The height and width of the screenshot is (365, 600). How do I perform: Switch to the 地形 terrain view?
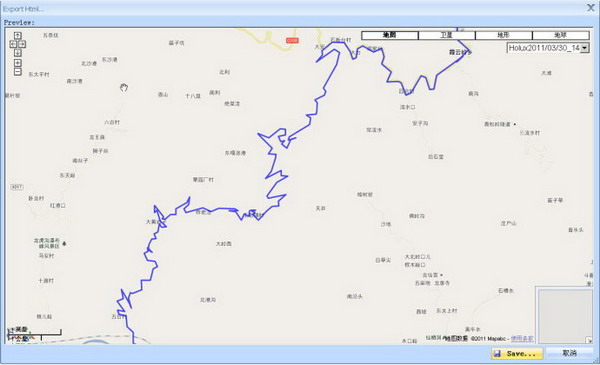click(504, 35)
